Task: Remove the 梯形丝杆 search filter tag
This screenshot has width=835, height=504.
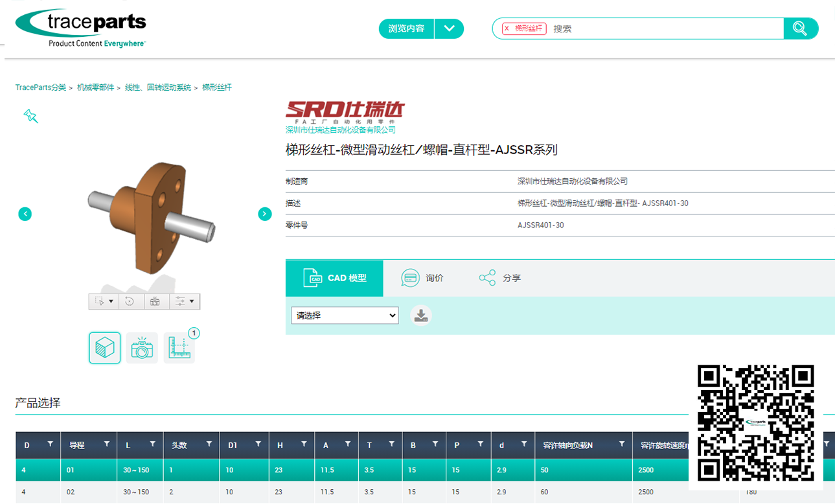Action: pyautogui.click(x=507, y=29)
